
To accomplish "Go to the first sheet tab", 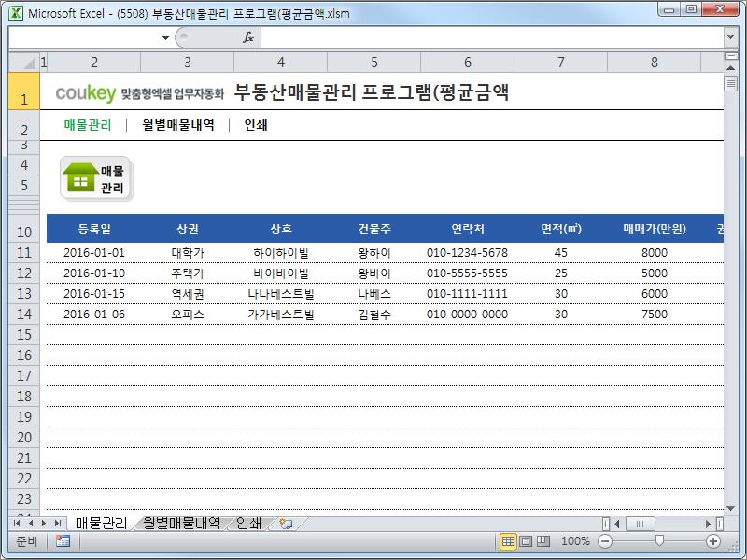I will click(x=17, y=524).
